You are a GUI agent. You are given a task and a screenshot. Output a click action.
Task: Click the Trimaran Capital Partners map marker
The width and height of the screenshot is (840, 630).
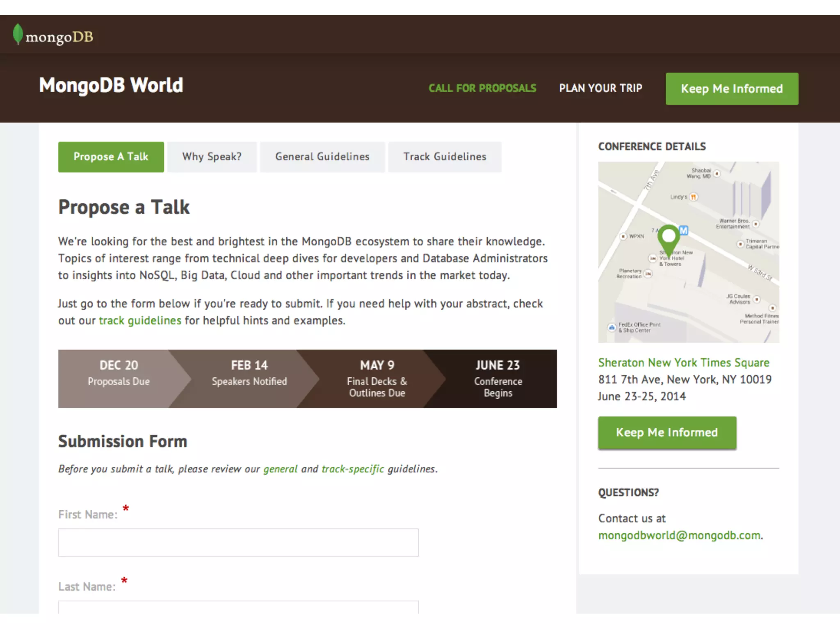(740, 244)
